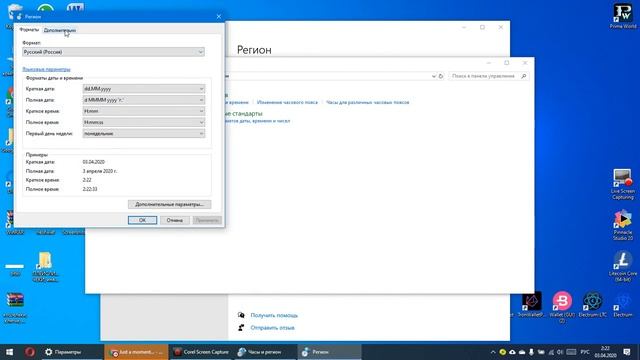Click the Дополнительные параметры button
The height and width of the screenshot is (360, 640).
click(x=169, y=204)
